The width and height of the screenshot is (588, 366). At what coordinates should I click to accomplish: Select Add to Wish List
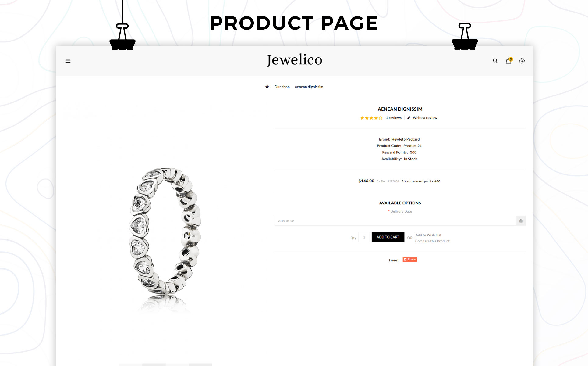click(428, 235)
